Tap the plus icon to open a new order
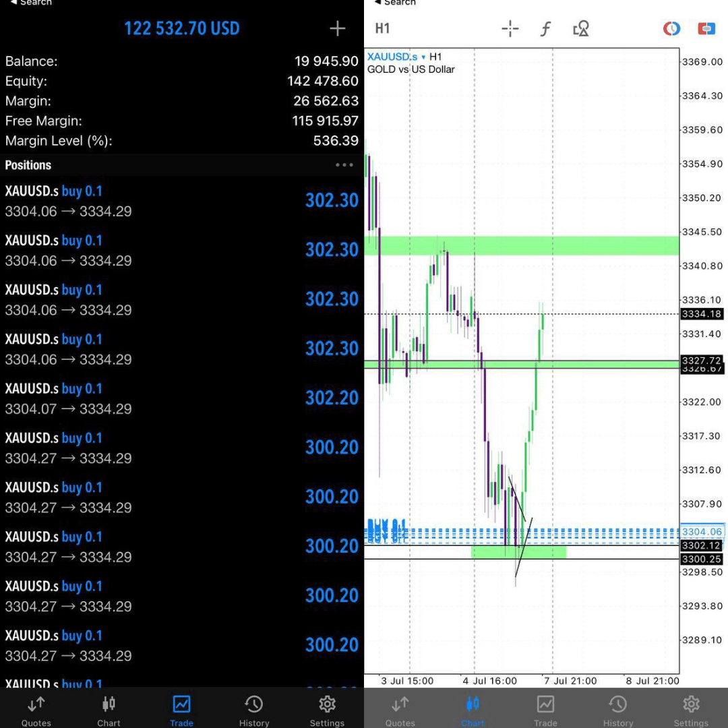This screenshot has height=728, width=728. (x=337, y=28)
